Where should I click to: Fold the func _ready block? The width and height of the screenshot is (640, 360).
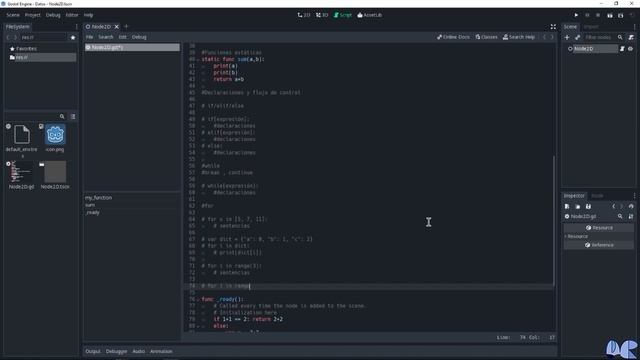click(198, 300)
